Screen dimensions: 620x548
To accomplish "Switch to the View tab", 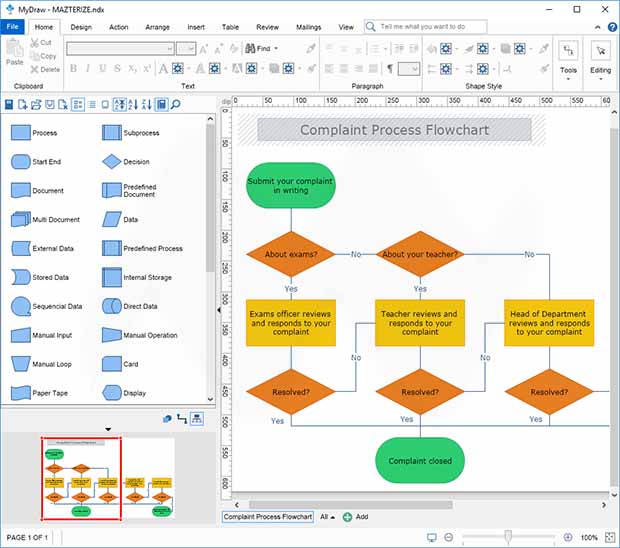I will (346, 27).
